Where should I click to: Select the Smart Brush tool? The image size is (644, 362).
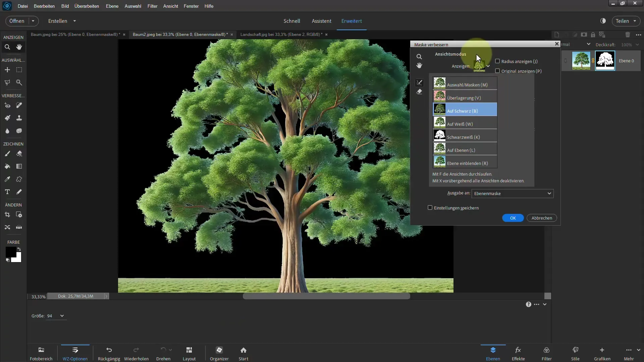pos(7,118)
